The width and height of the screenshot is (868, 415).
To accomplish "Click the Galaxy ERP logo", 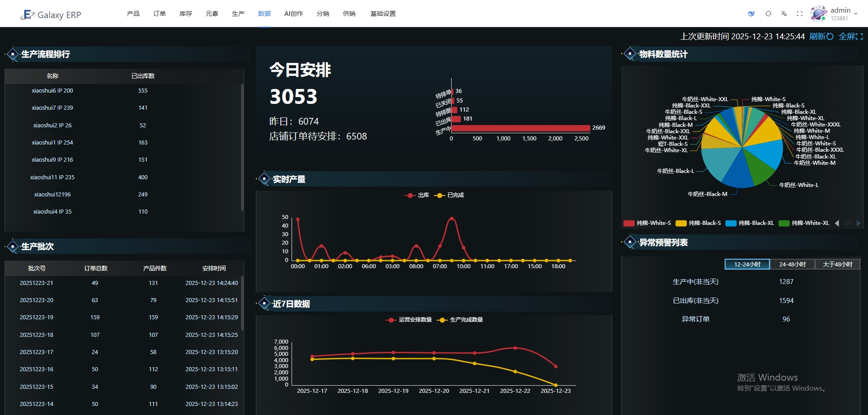I will tap(51, 14).
